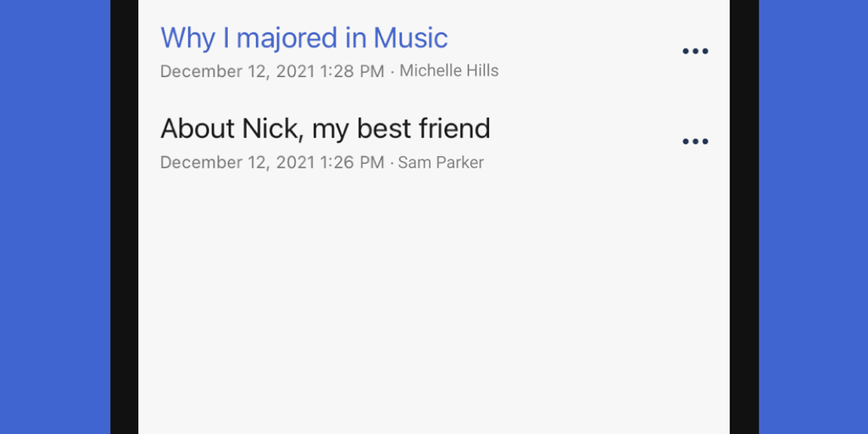Click the December 12, 2021 date on Sam Parker's post
The image size is (868, 434).
(x=237, y=162)
